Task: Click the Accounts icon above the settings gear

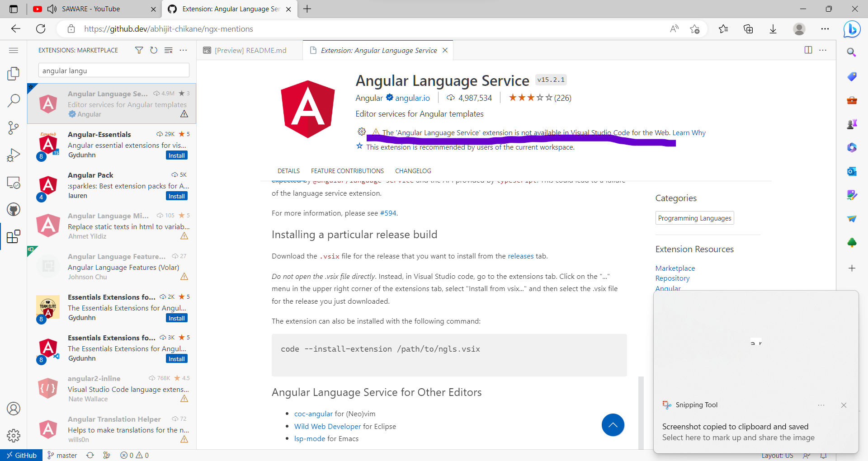Action: [x=13, y=409]
